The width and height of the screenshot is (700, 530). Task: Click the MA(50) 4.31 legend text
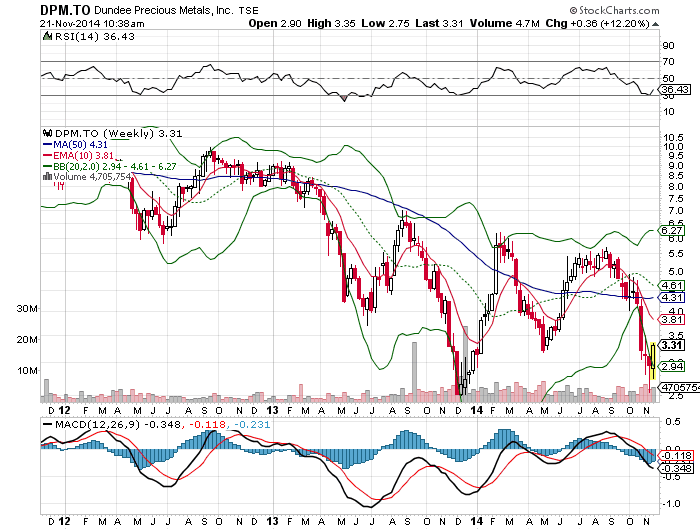pyautogui.click(x=81, y=145)
